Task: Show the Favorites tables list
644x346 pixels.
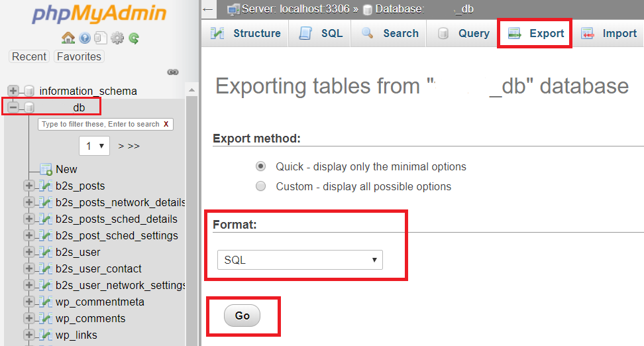Action: click(79, 56)
